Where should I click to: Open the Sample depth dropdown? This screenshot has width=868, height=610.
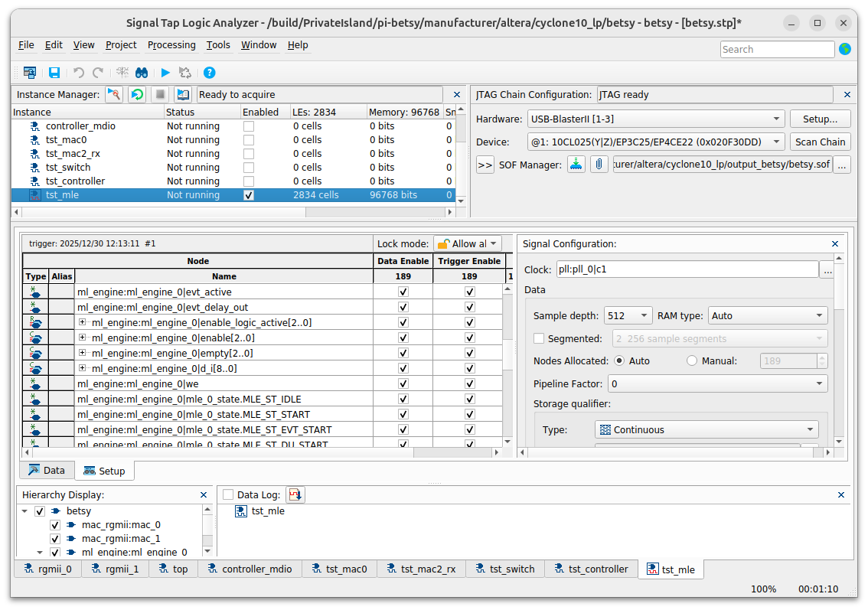(628, 315)
